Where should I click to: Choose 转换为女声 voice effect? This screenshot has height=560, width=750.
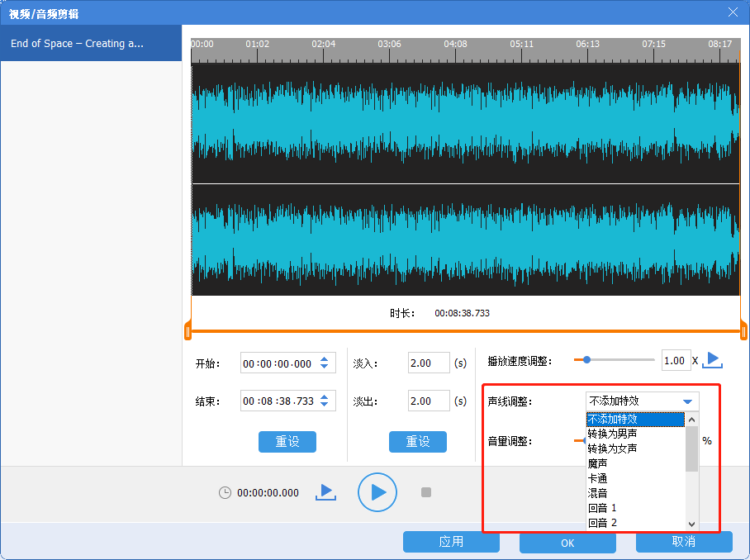(x=635, y=448)
